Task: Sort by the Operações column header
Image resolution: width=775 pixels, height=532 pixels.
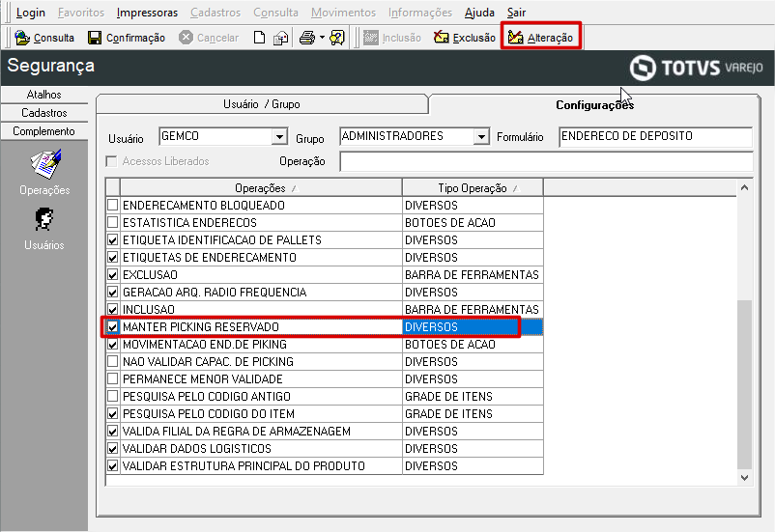Action: pyautogui.click(x=261, y=188)
